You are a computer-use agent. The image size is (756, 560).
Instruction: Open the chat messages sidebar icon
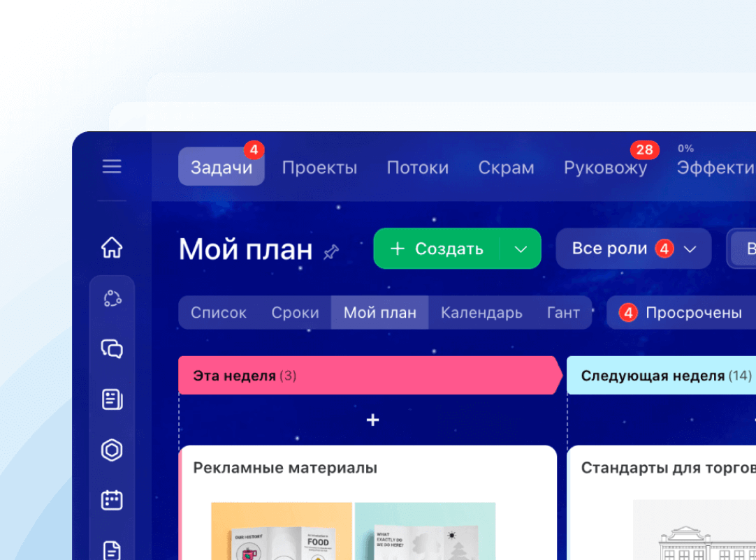(112, 348)
